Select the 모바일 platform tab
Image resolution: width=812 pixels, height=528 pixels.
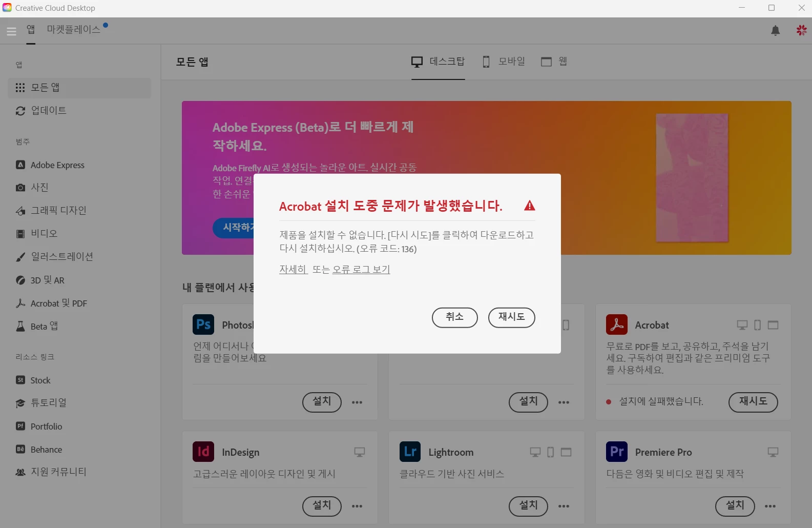pyautogui.click(x=504, y=62)
